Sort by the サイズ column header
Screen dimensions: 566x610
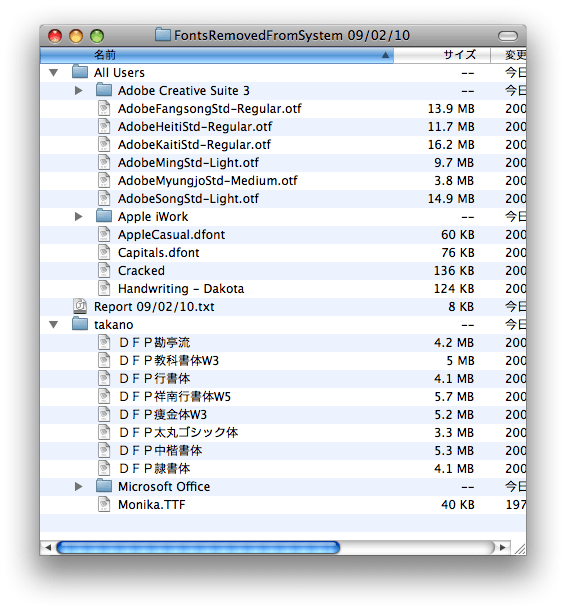(442, 55)
